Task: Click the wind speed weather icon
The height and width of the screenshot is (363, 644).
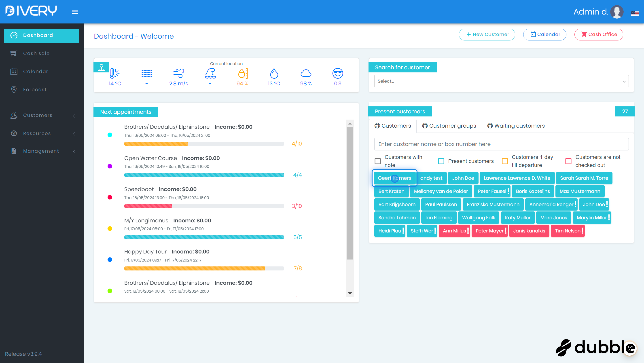Action: point(178,73)
